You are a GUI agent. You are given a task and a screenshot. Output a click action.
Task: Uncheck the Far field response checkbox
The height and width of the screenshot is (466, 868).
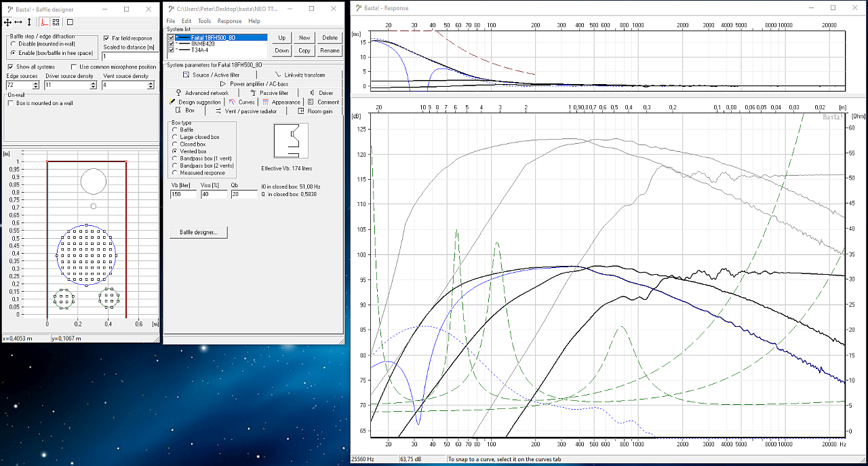click(x=106, y=39)
